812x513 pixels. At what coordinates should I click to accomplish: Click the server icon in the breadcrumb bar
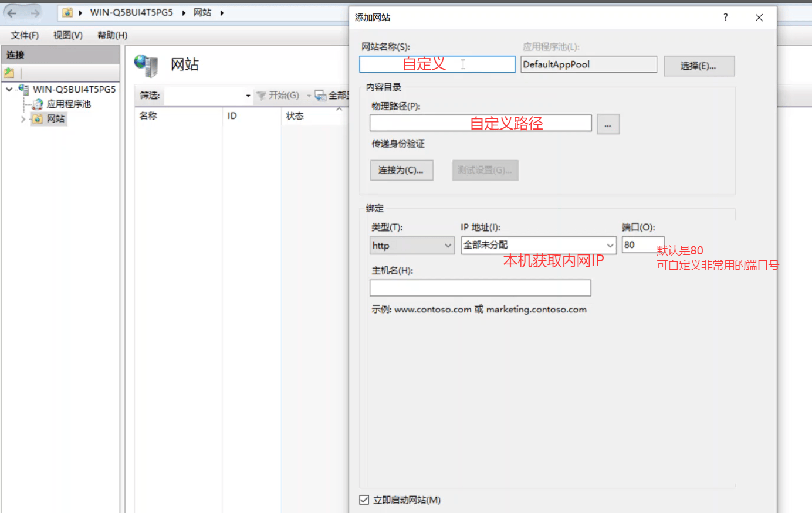tap(66, 12)
